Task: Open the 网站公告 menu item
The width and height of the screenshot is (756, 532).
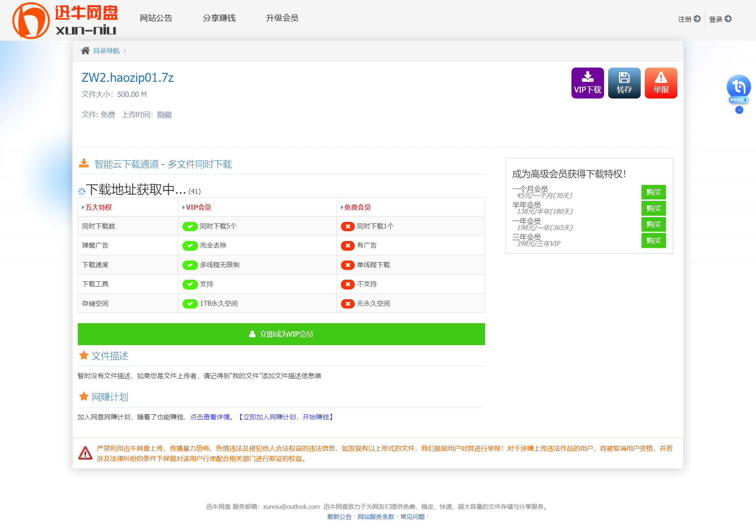Action: click(x=156, y=18)
